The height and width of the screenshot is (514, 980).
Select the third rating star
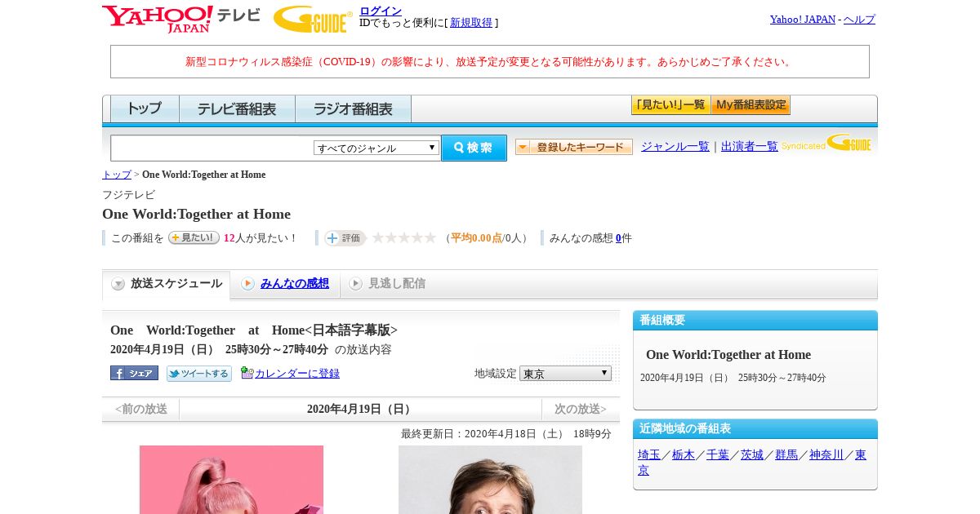[404, 237]
